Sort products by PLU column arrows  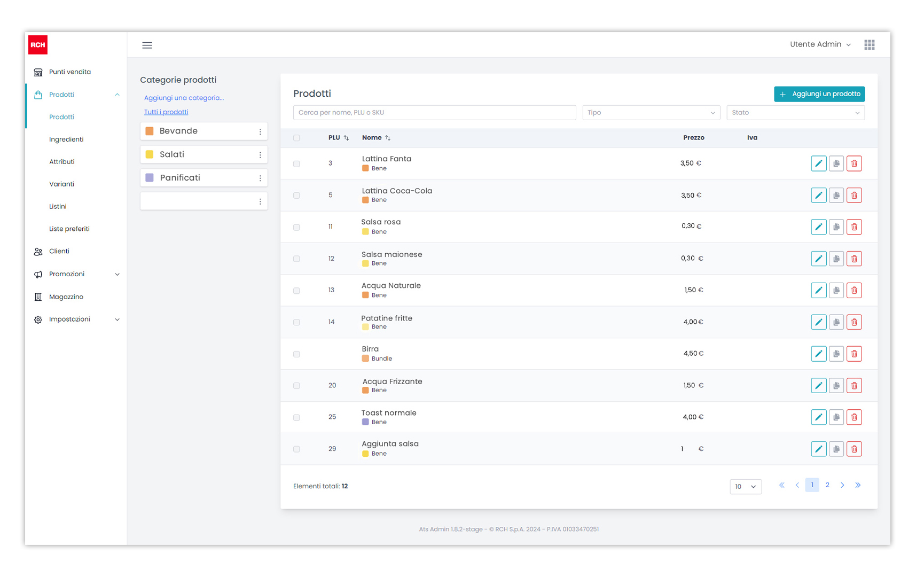tap(346, 138)
